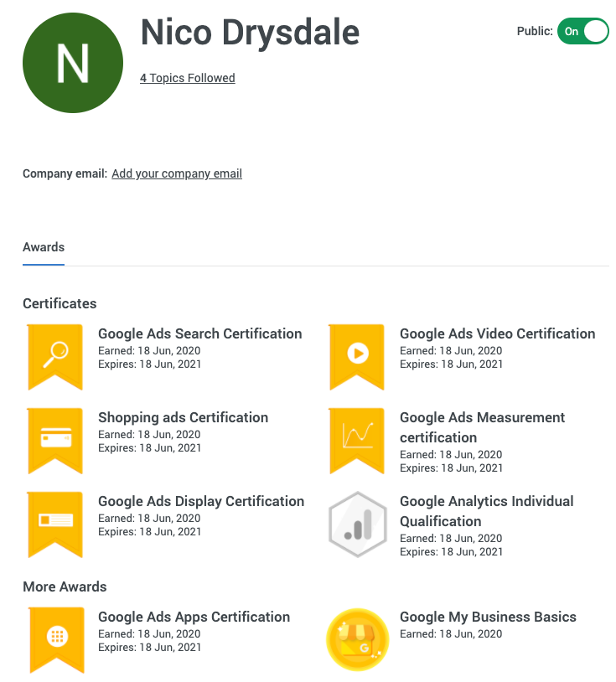
Task: Open Google Analytics Individual Qualification title
Action: [487, 511]
